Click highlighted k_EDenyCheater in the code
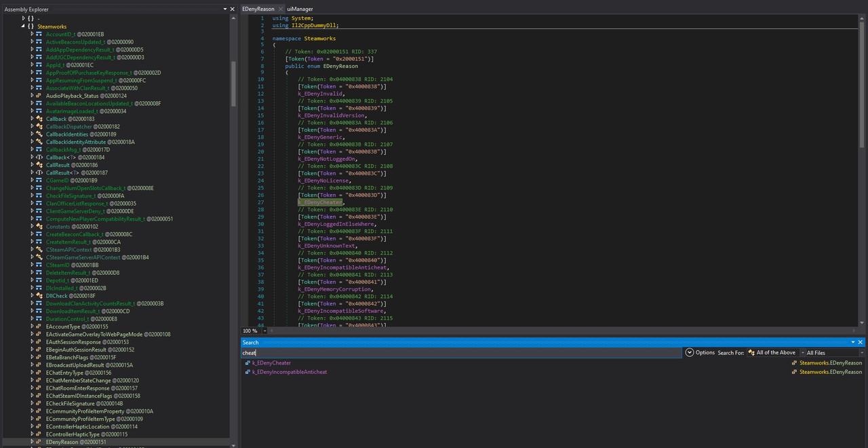 click(320, 202)
